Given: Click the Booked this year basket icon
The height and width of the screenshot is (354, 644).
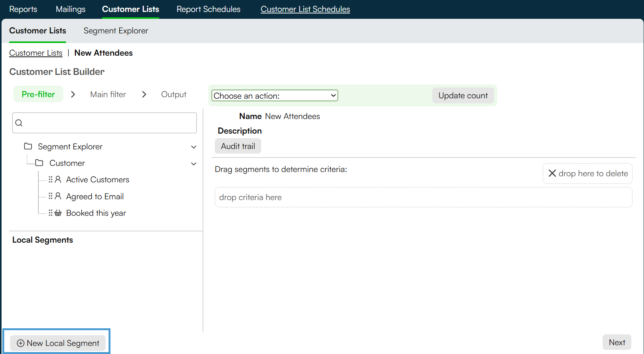Looking at the screenshot, I should click(58, 213).
